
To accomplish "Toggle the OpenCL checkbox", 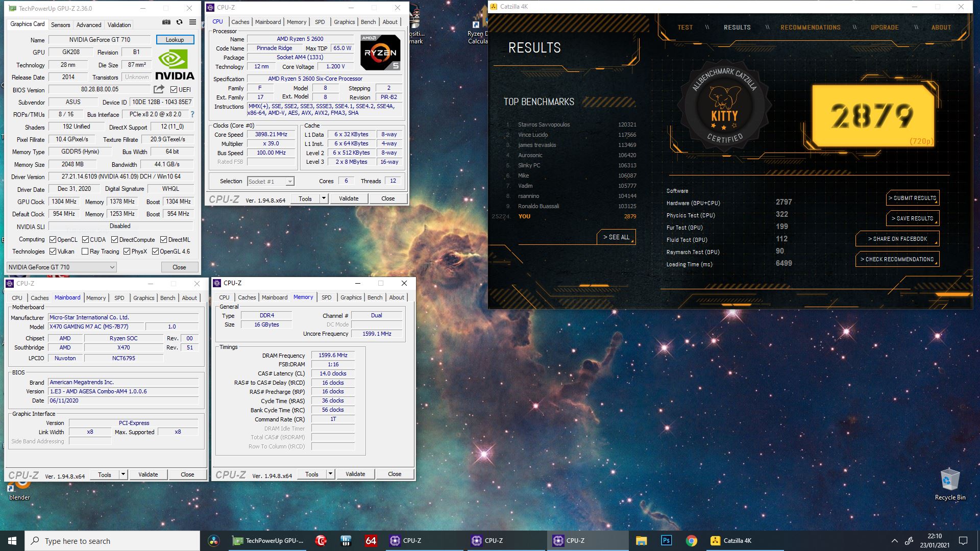I will pos(53,239).
